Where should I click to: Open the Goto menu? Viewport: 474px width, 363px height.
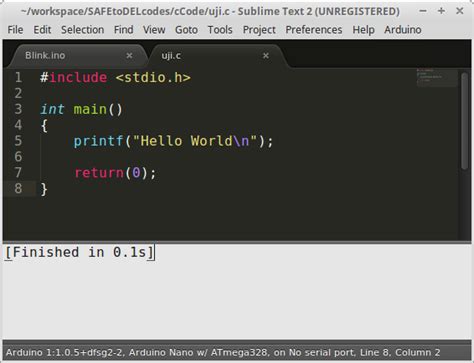(186, 30)
